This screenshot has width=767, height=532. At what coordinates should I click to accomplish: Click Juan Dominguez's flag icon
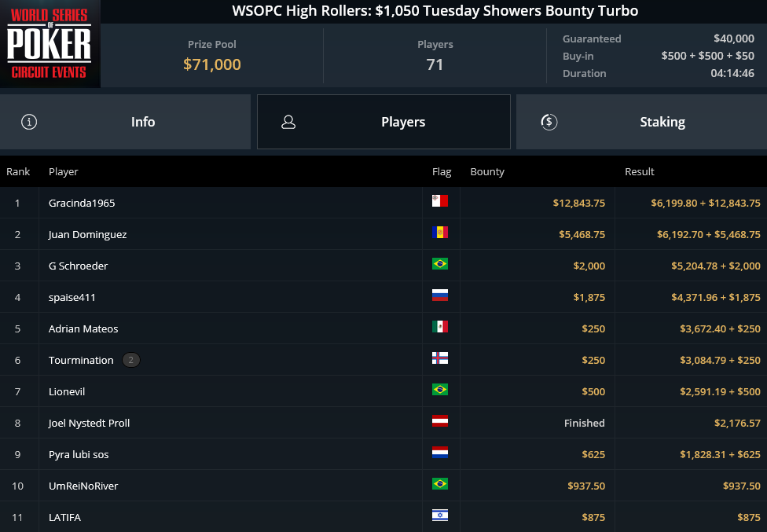440,233
